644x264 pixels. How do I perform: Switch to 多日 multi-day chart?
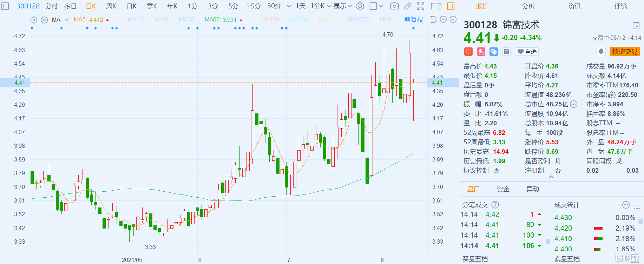[x=70, y=6]
